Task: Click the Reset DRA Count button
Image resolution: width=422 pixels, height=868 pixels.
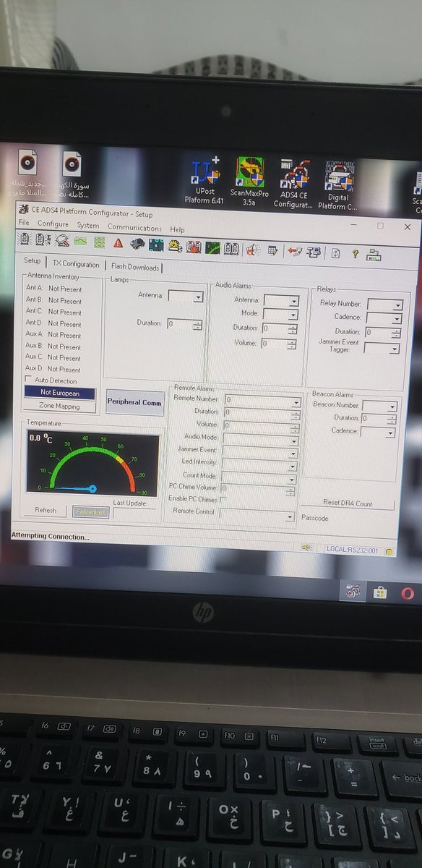Action: point(348,503)
